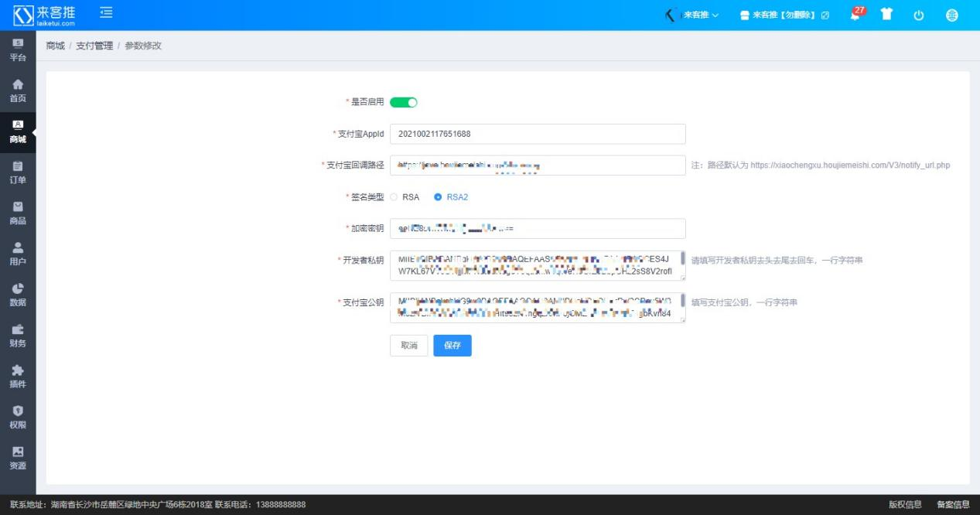
Task: Click 参数修改 in the breadcrumb
Action: coord(143,46)
